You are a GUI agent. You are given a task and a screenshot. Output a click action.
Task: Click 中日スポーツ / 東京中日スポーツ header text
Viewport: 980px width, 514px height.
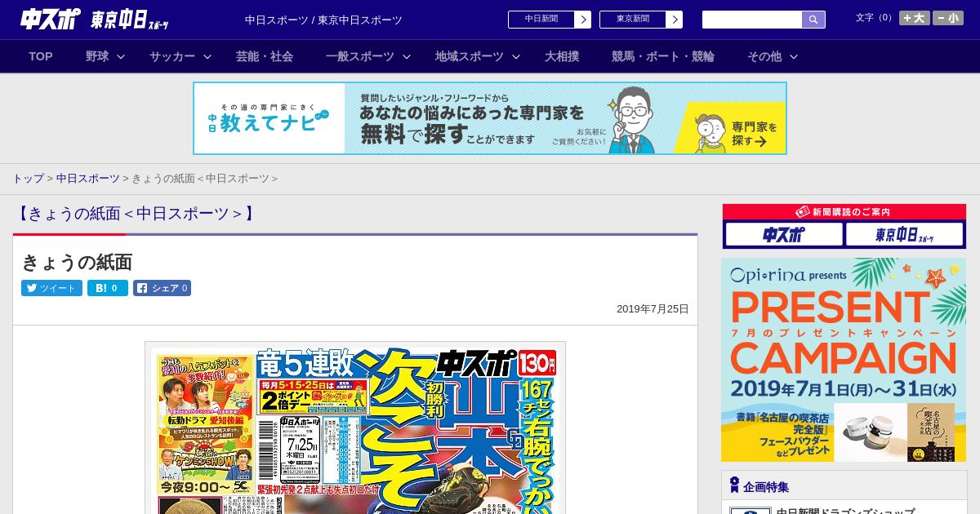pos(323,20)
